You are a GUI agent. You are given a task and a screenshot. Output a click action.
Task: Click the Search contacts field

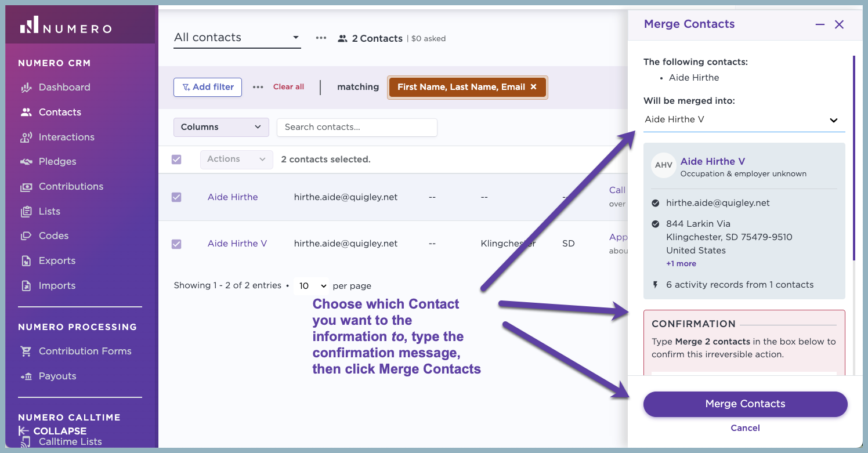tap(357, 127)
